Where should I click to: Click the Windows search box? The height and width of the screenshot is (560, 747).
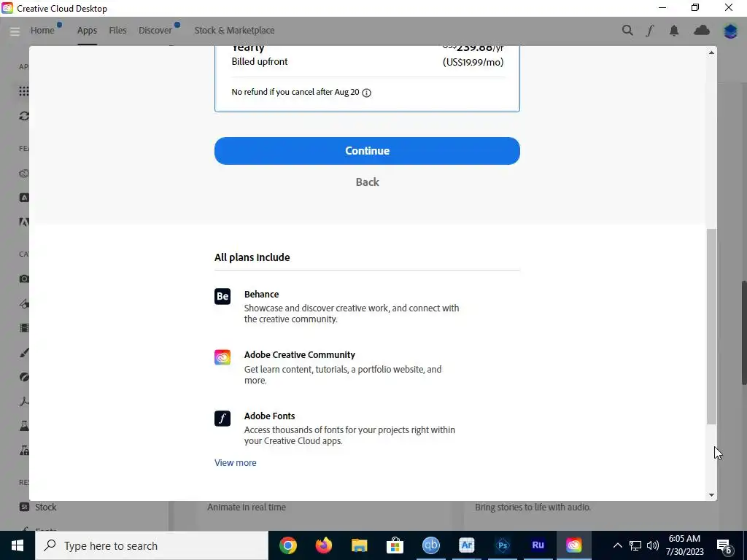(152, 545)
